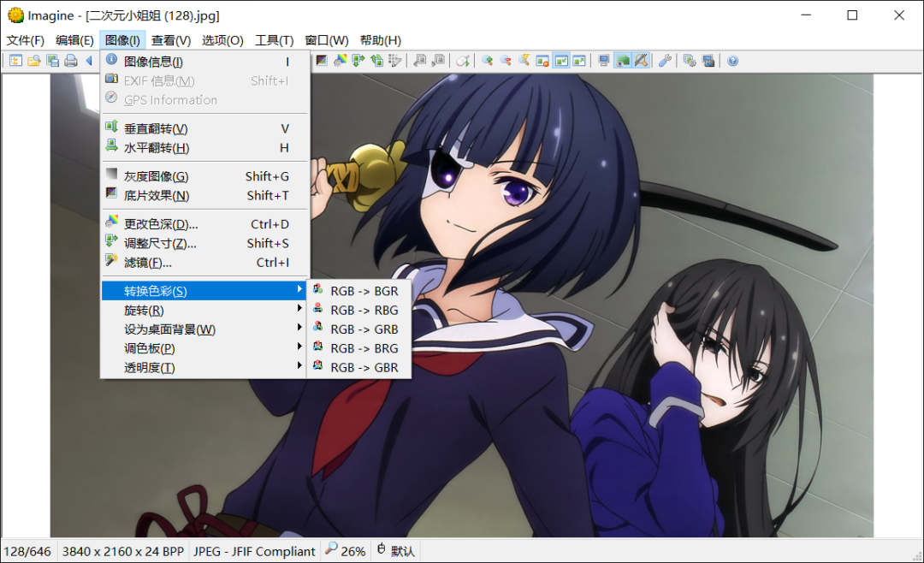The image size is (924, 563).
Task: Click the zoom out magnifier icon
Action: (x=506, y=61)
